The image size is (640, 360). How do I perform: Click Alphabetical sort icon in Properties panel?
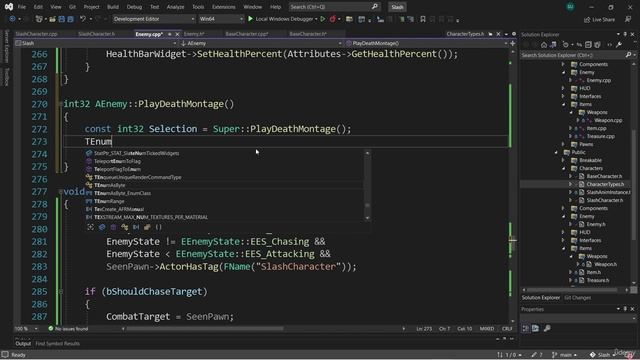(535, 328)
